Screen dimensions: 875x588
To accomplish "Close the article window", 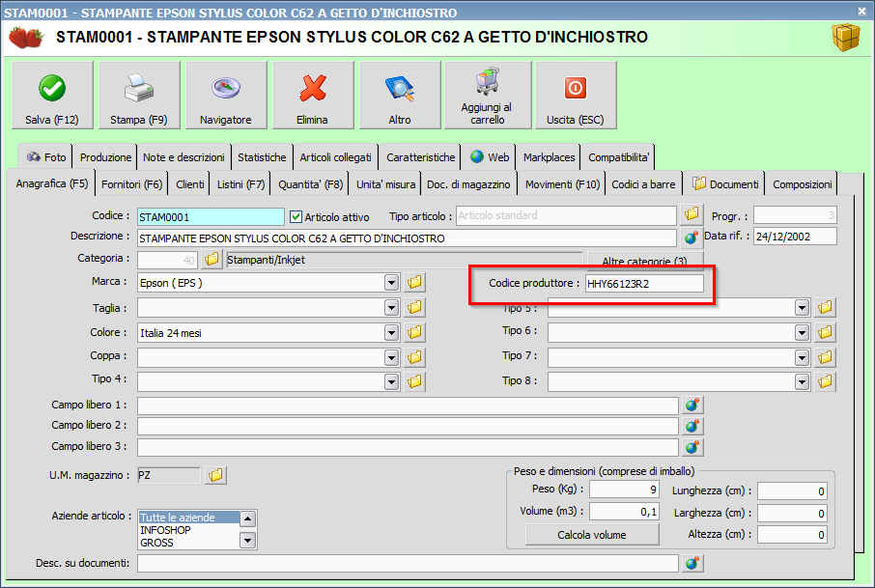I will (x=862, y=11).
